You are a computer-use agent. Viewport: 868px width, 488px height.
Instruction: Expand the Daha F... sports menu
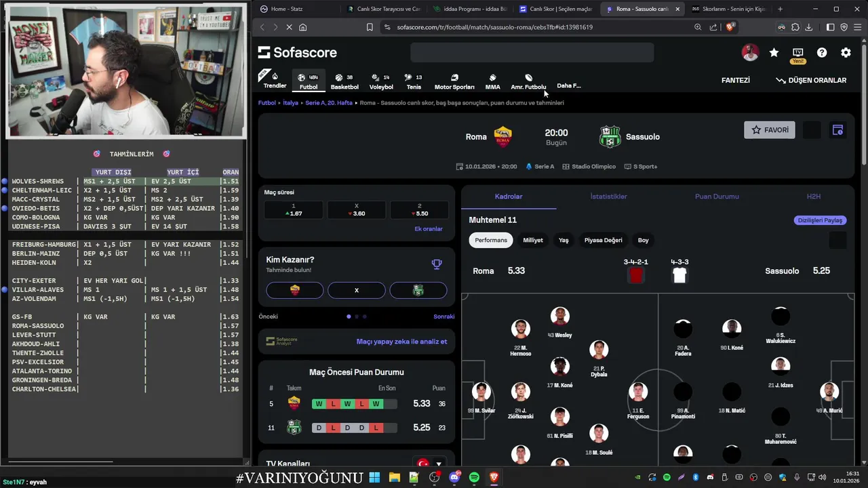(569, 85)
